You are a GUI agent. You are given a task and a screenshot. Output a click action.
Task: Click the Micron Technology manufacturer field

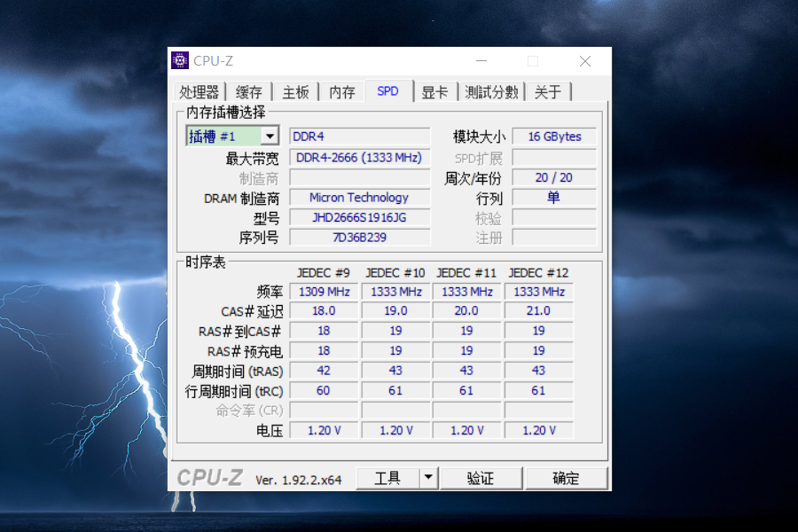point(360,198)
